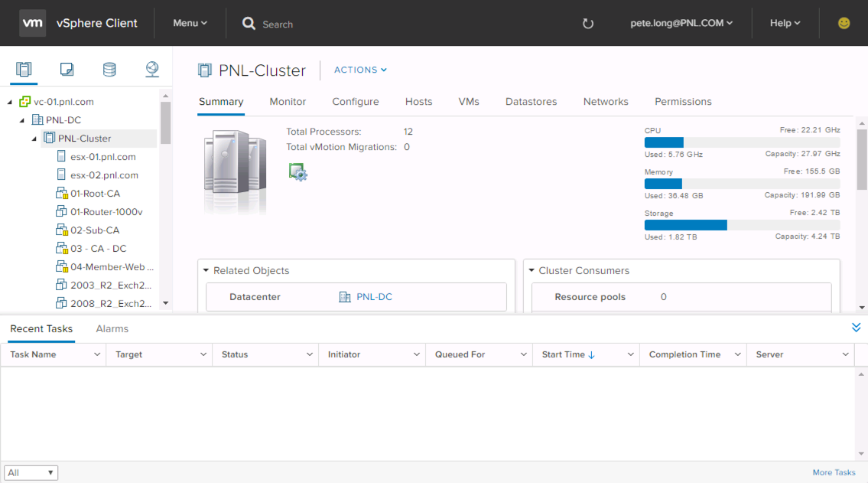Open the Hosts and Clusters view icon

(x=24, y=69)
